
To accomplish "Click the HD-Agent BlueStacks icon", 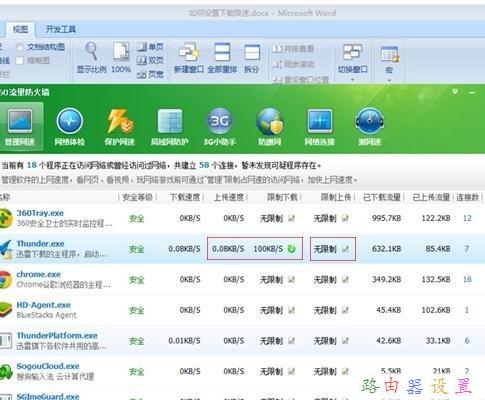I will click(5, 310).
